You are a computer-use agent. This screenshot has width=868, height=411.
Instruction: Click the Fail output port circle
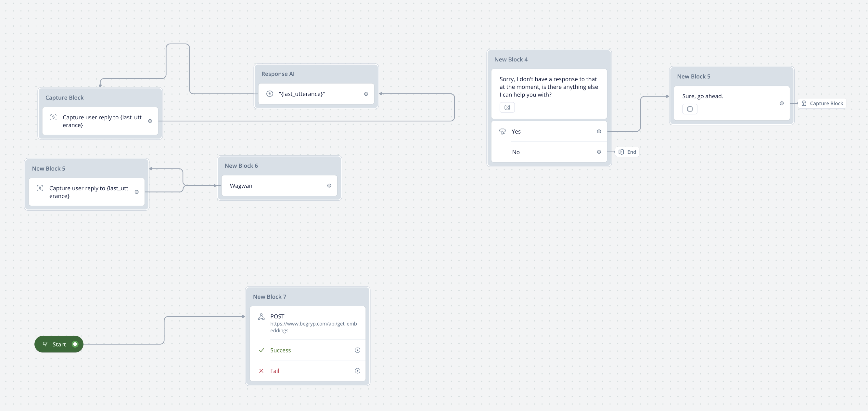[x=358, y=371]
